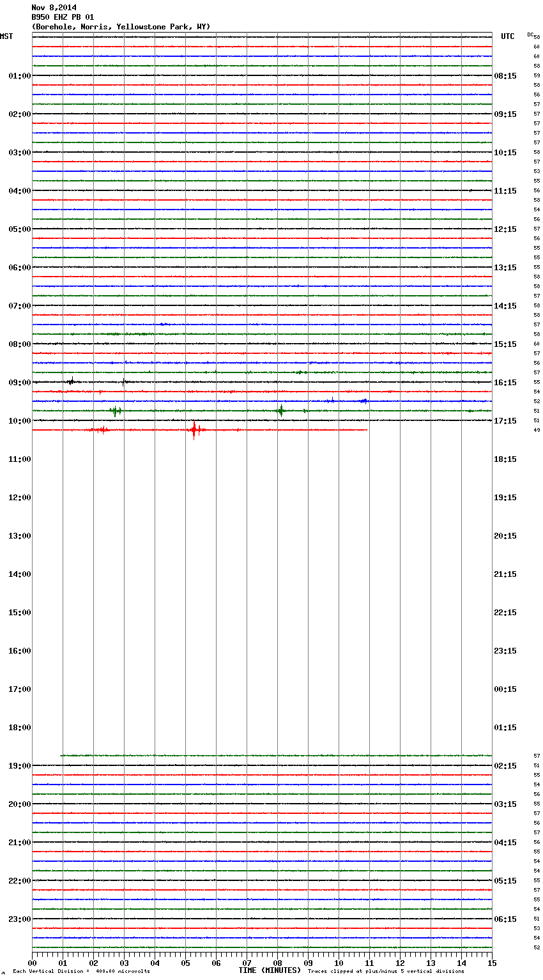Screen dimensions: 543x980
Task: Click the green seismic burst near minute 03
Action: coord(115,411)
